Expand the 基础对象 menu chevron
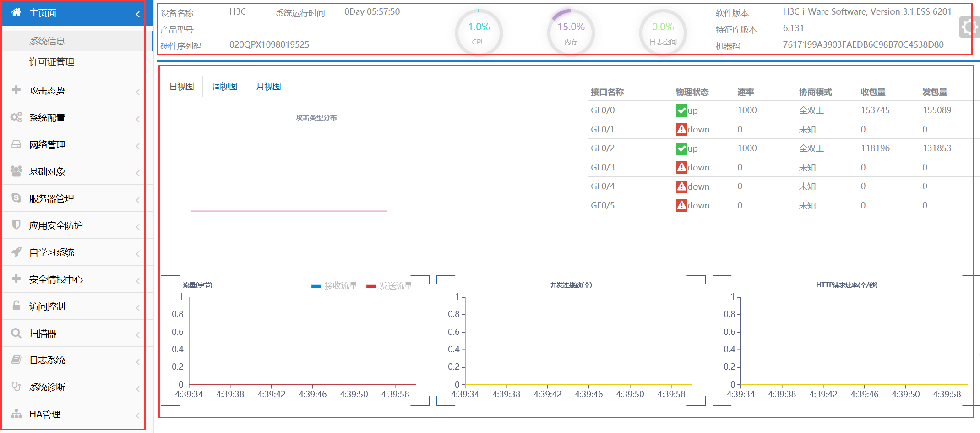 pyautogui.click(x=137, y=173)
